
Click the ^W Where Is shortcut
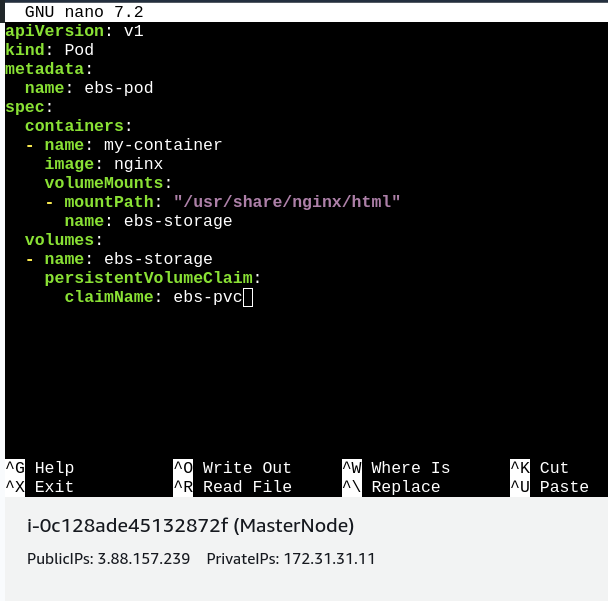coord(396,468)
